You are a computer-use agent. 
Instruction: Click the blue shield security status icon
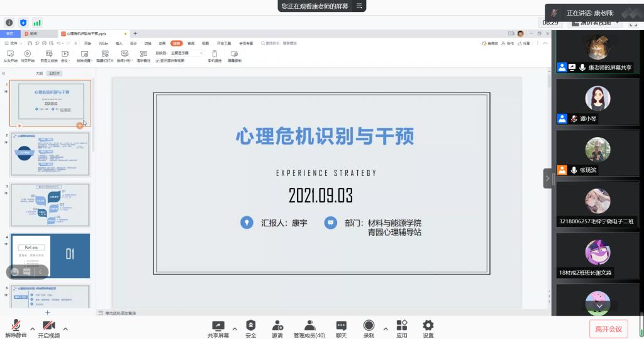pyautogui.click(x=23, y=23)
